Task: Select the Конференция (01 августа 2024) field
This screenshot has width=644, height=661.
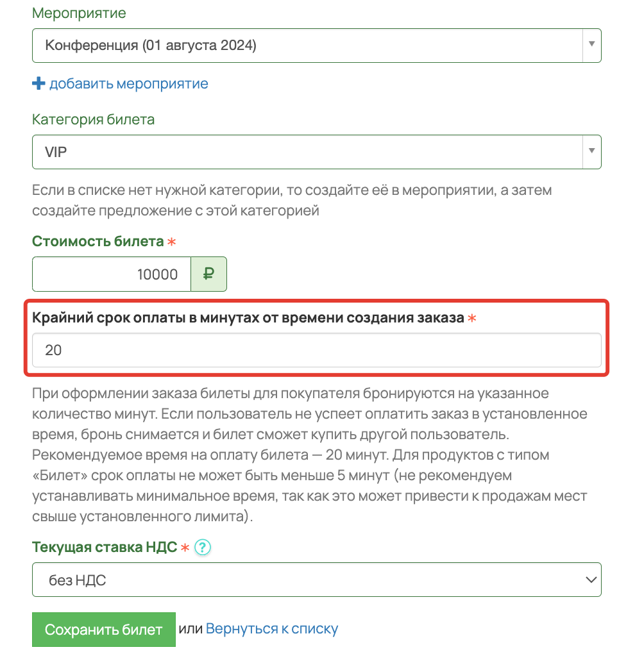Action: 317,46
